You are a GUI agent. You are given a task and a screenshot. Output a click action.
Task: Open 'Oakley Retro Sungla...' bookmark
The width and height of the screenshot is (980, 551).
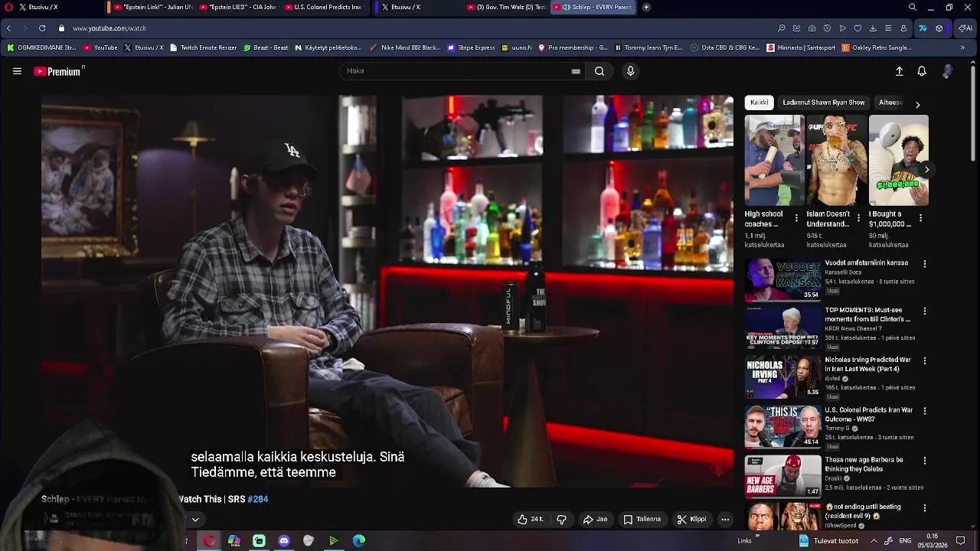877,47
